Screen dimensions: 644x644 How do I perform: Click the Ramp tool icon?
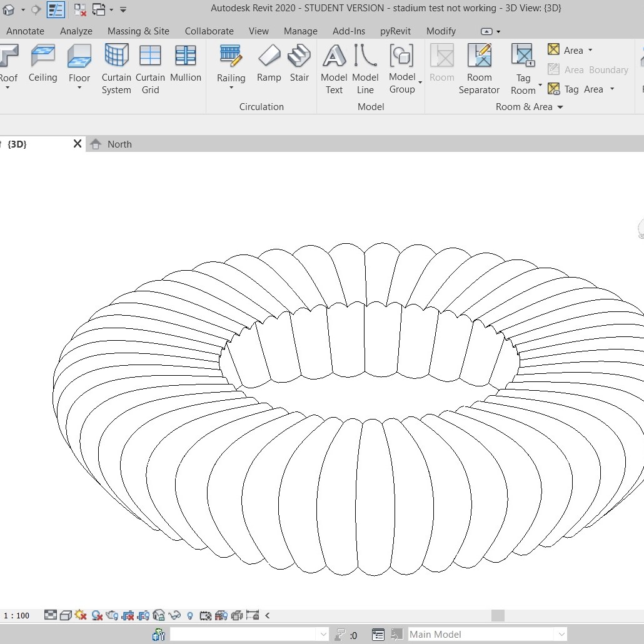pos(269,56)
